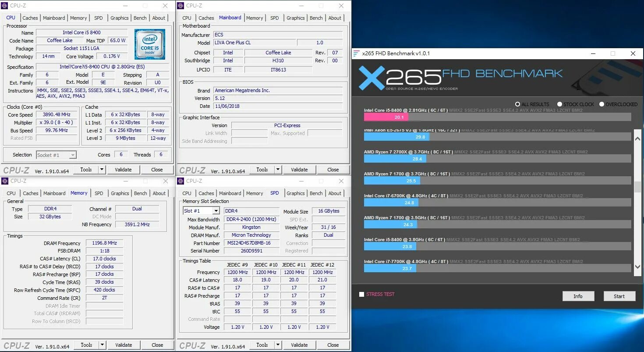Click the motherboard Model field LIVA One Plus CL

[254, 43]
